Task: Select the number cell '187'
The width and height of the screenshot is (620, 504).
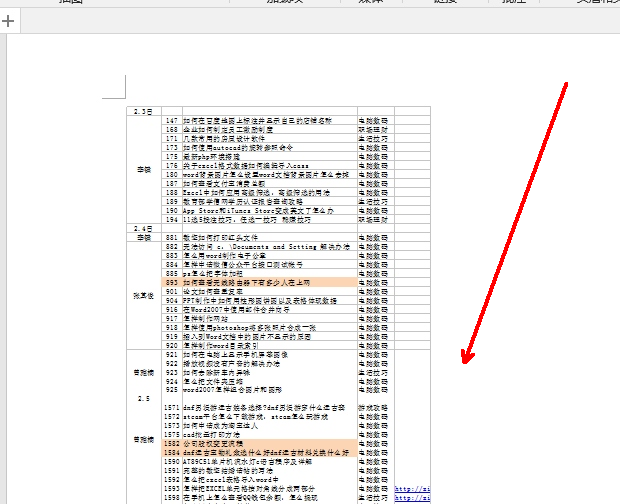Action: pyautogui.click(x=172, y=184)
